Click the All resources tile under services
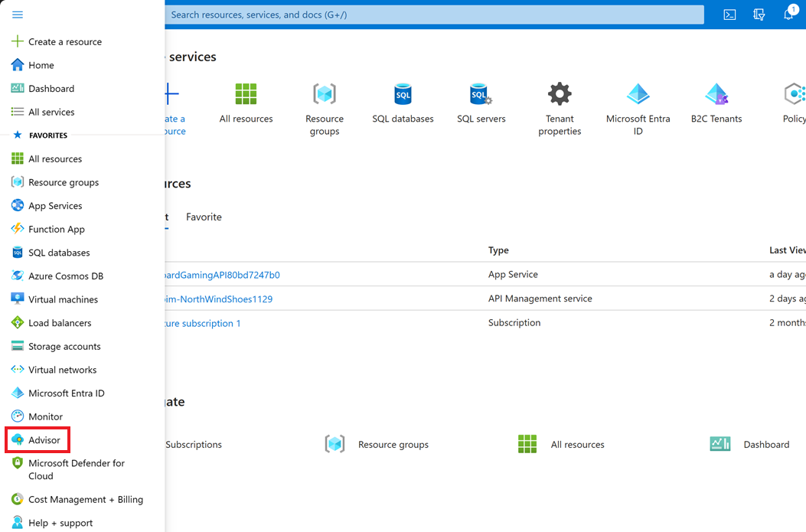 [246, 104]
